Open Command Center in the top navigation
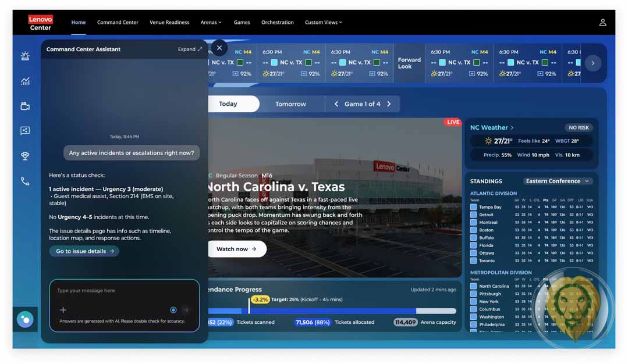 (118, 23)
